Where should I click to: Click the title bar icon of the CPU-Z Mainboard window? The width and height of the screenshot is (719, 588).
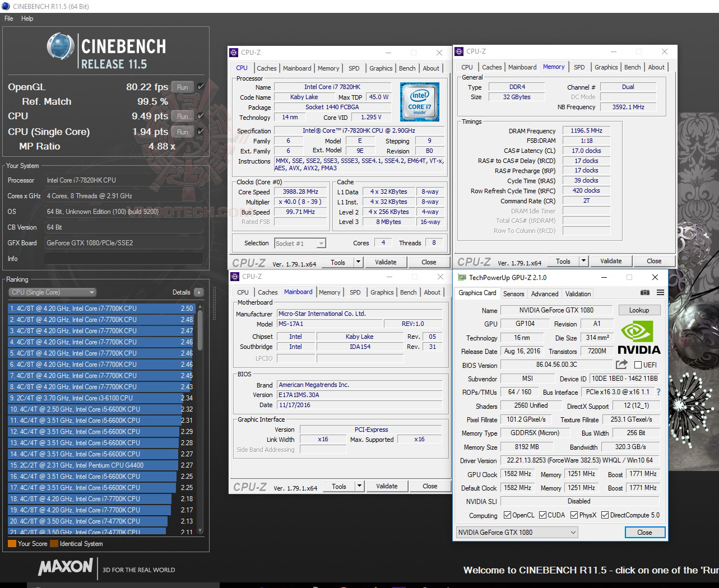[x=234, y=277]
